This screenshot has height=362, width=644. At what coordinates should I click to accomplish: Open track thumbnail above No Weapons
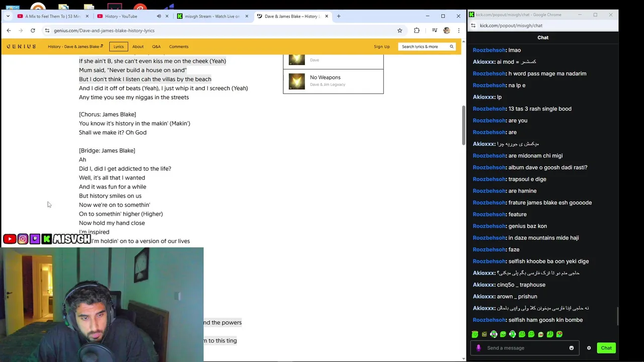point(297,59)
